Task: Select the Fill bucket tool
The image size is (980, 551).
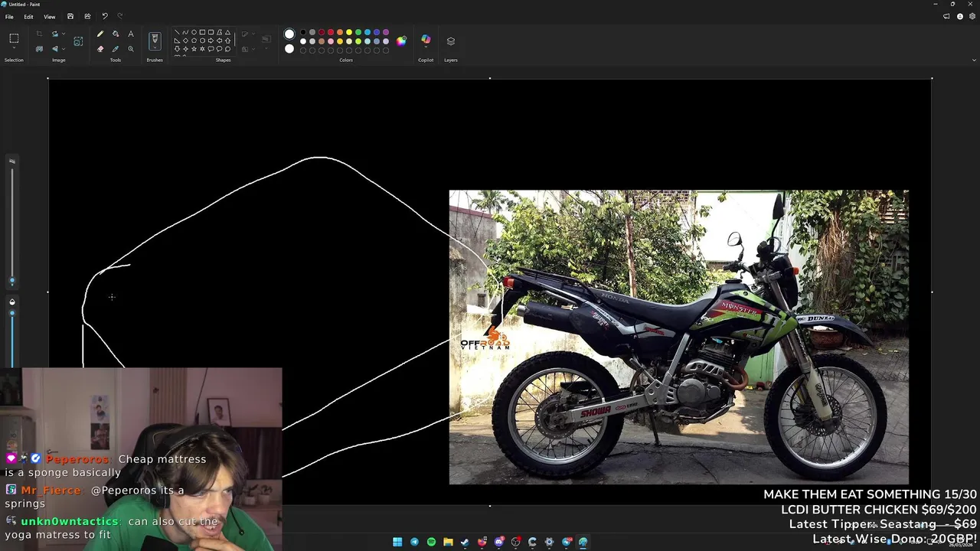Action: [116, 34]
